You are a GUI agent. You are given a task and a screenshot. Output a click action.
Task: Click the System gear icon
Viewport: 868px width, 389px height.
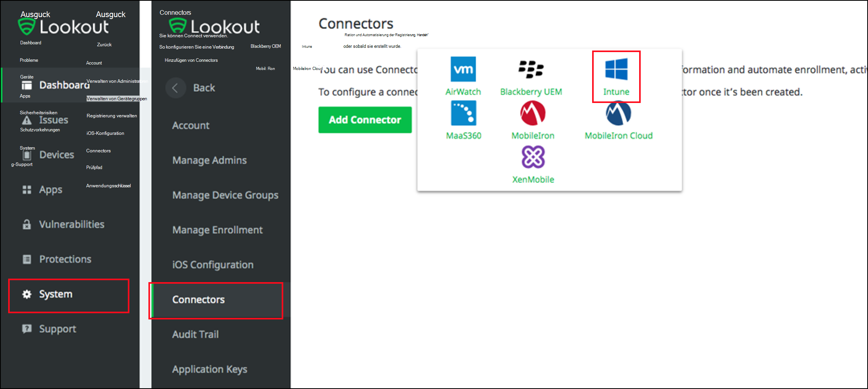click(27, 294)
